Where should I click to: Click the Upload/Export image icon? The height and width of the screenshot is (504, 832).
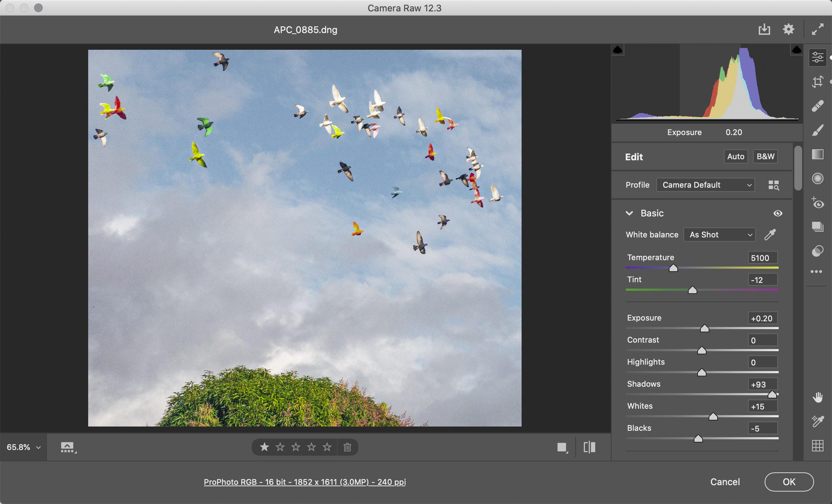point(764,28)
